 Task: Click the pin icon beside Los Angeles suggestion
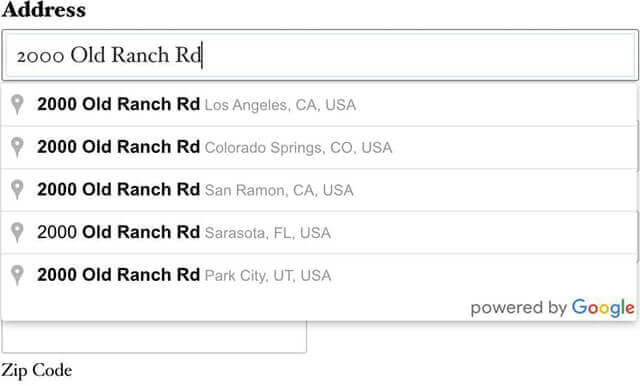point(17,104)
